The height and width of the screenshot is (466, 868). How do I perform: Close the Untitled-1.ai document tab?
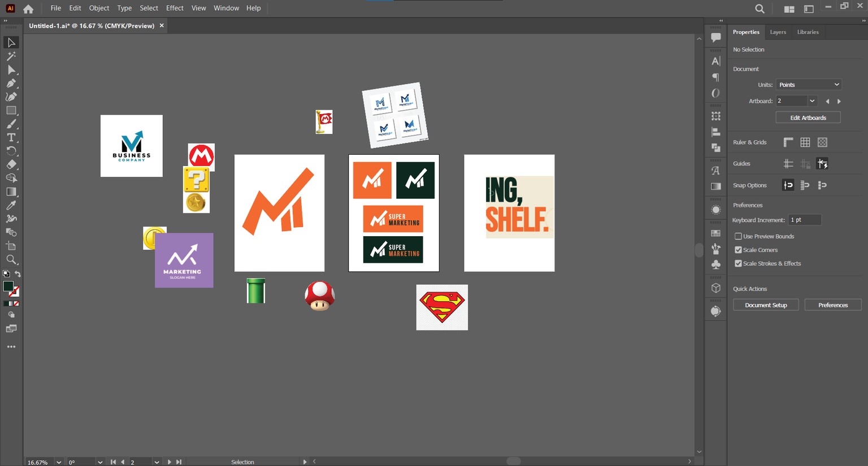click(162, 25)
